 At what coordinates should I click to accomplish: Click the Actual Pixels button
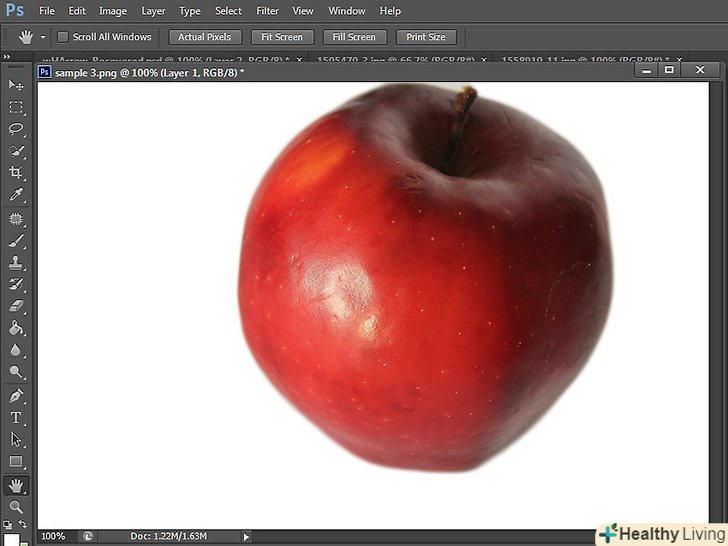coord(205,37)
